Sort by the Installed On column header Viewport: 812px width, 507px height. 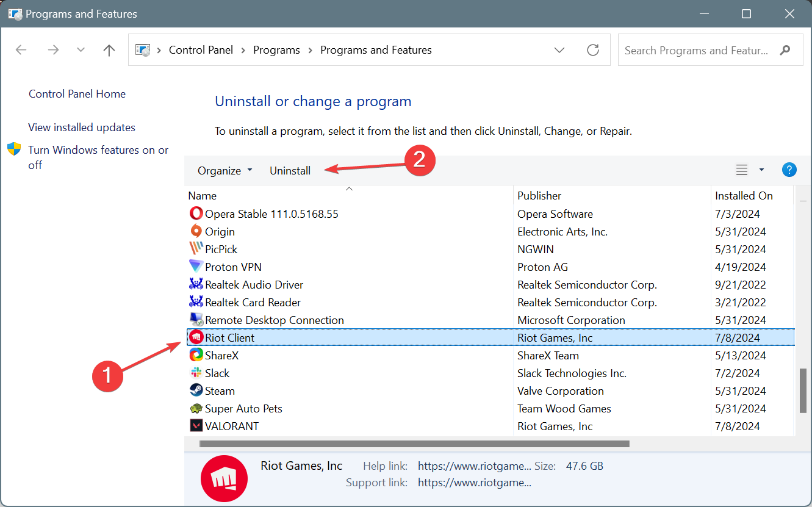pos(753,195)
